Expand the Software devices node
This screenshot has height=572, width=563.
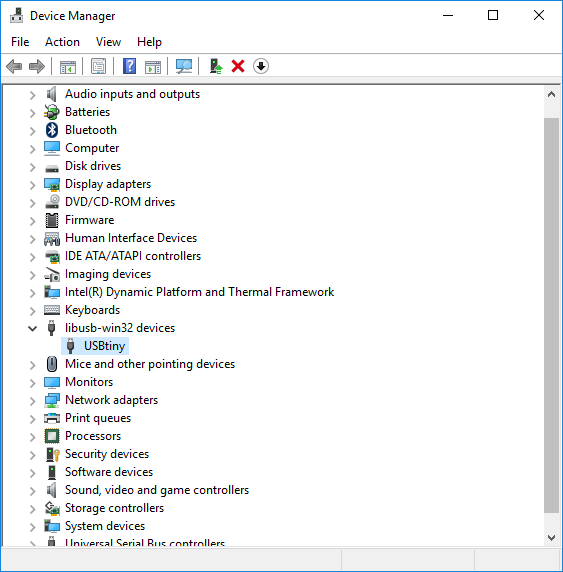click(32, 473)
